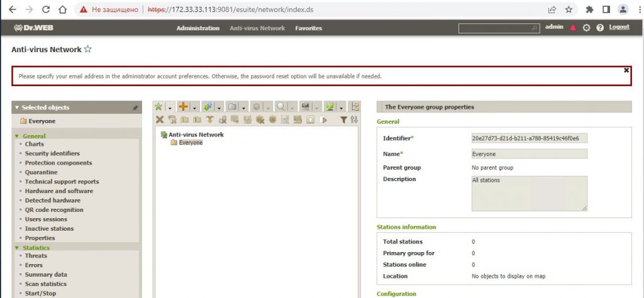
Task: Click the red bell notifications icon
Action: pos(573,28)
